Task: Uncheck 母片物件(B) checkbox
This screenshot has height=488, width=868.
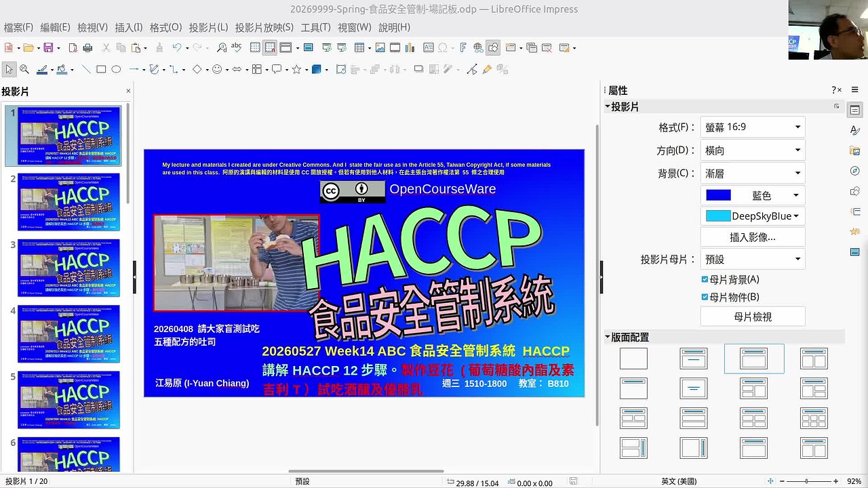Action: click(705, 297)
